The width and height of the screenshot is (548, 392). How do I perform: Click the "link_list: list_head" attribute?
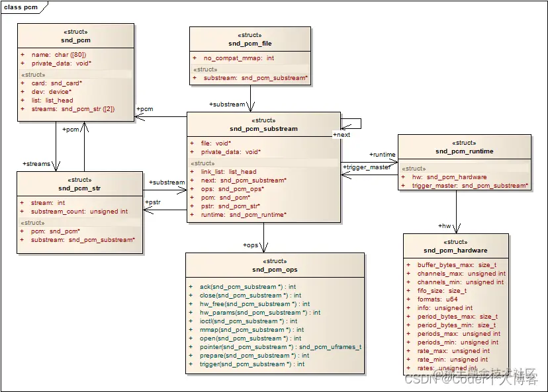228,172
